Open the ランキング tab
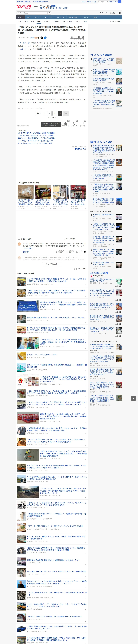138x644 pixels. point(86,17)
